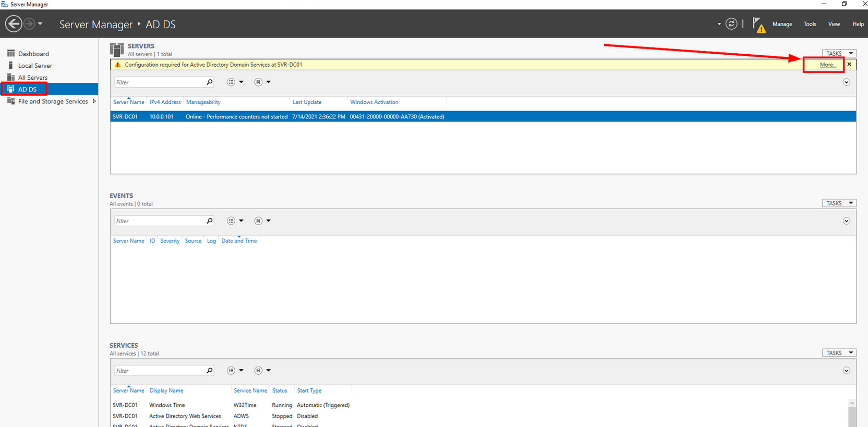The image size is (868, 427).
Task: Click the All Servers icon
Action: [11, 77]
